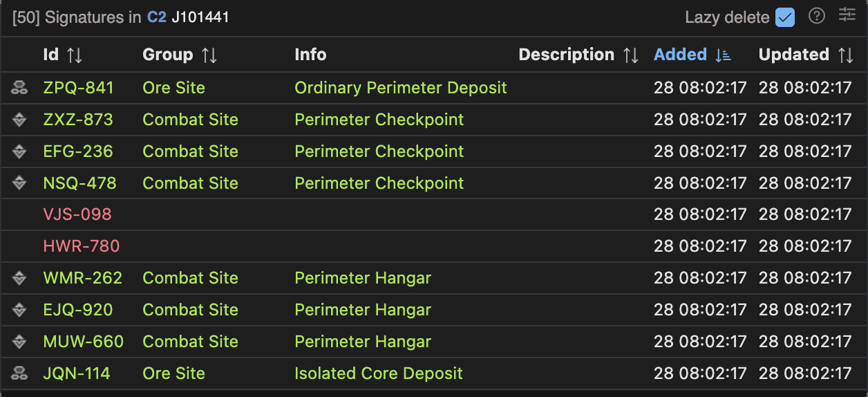
Task: Select the Isolated Core Deposit info text
Action: [378, 373]
